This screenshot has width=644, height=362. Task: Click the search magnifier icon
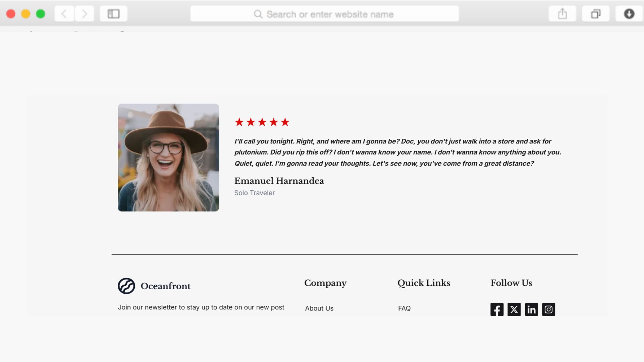pyautogui.click(x=258, y=14)
